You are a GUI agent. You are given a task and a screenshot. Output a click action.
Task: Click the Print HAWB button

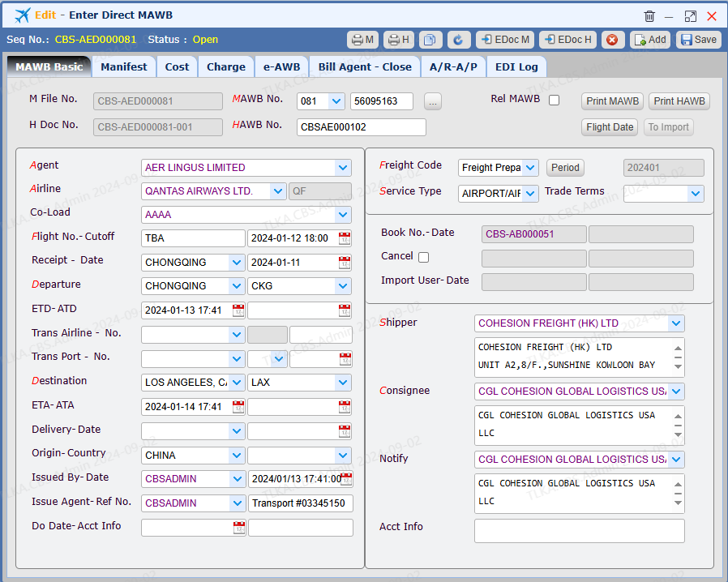pos(679,101)
